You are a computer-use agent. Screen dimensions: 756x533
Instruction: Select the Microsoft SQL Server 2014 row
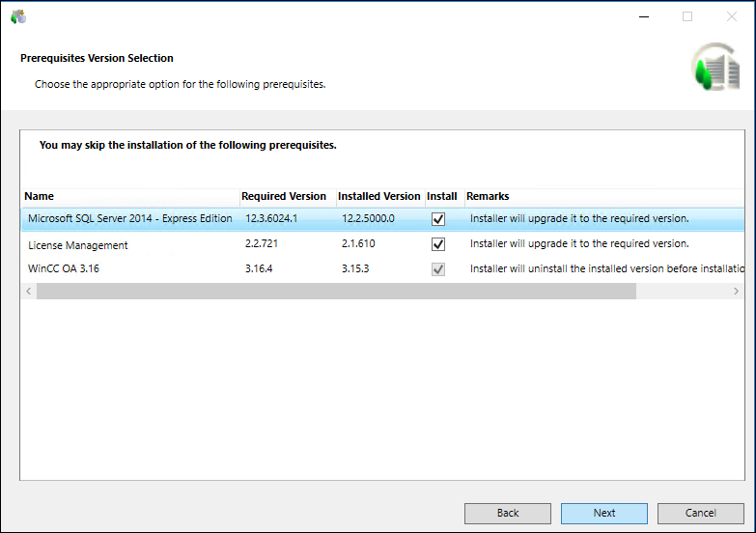[x=129, y=219]
